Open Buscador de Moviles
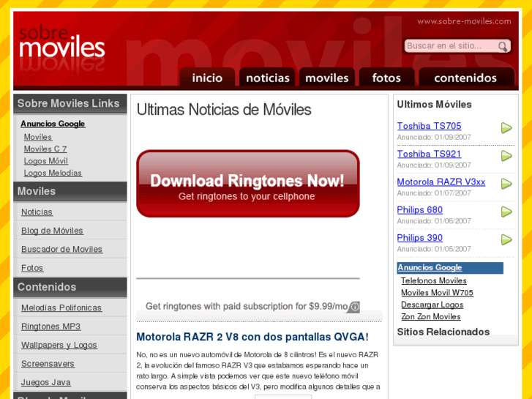The image size is (532, 399). coord(61,249)
